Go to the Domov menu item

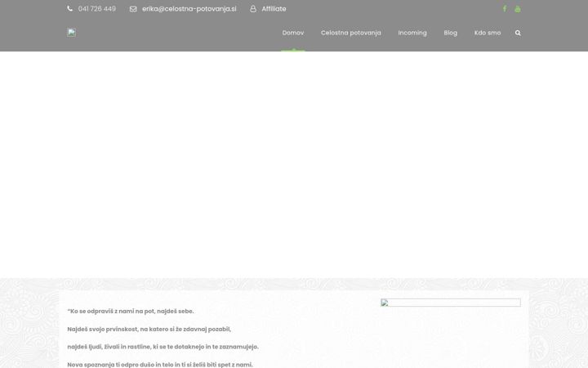(293, 33)
